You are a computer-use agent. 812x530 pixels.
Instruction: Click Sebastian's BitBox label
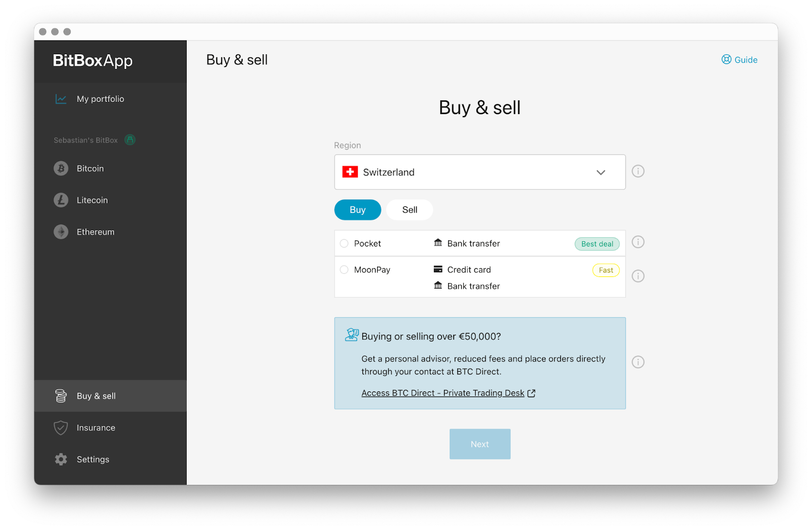86,140
